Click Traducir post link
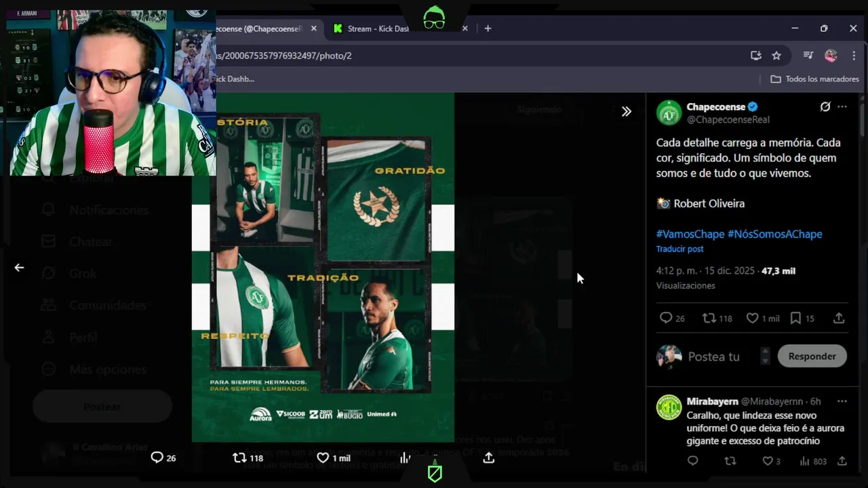 pyautogui.click(x=679, y=249)
